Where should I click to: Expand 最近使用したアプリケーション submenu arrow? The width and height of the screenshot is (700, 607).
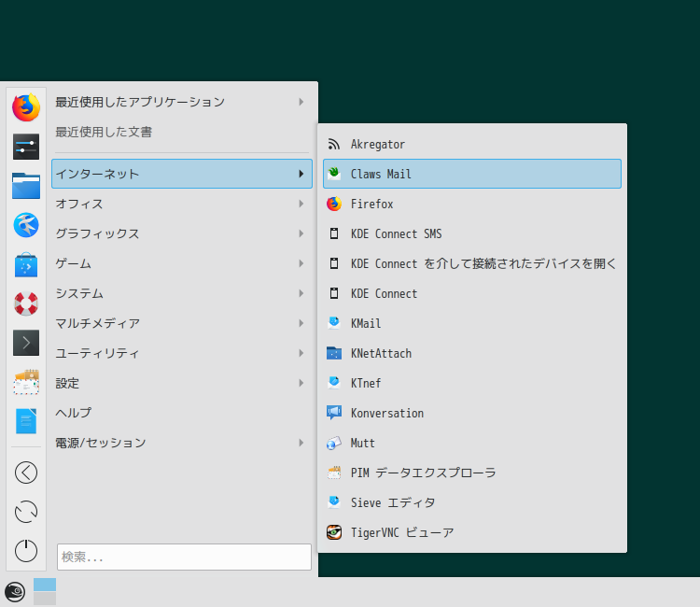301,102
